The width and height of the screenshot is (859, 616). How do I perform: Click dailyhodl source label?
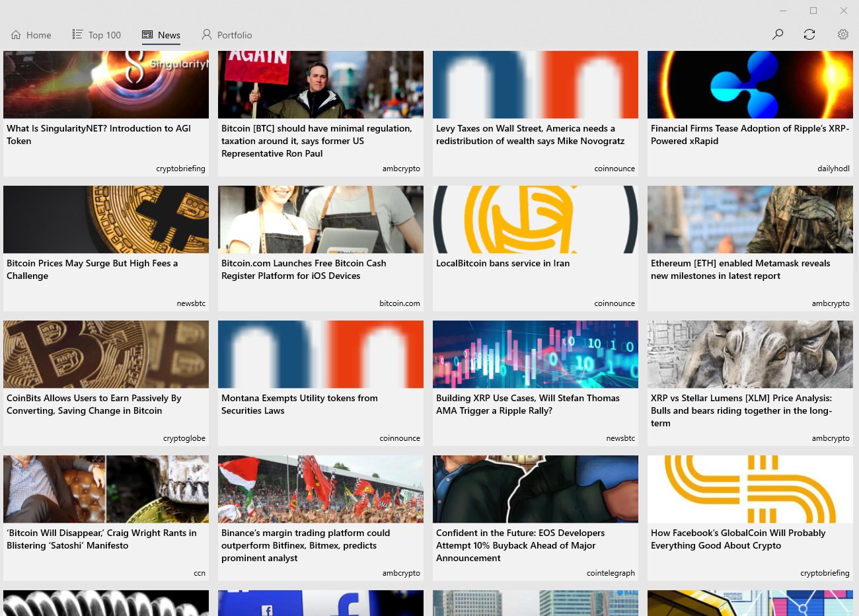[x=833, y=169]
